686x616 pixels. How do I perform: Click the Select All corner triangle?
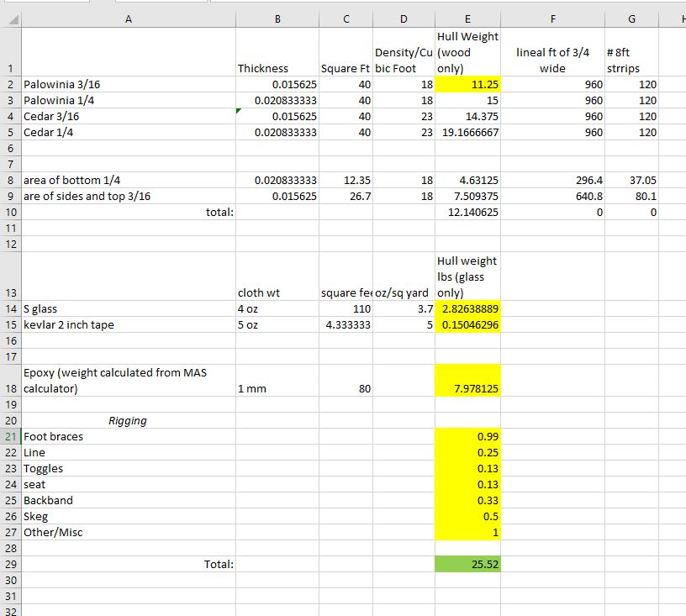(13, 19)
